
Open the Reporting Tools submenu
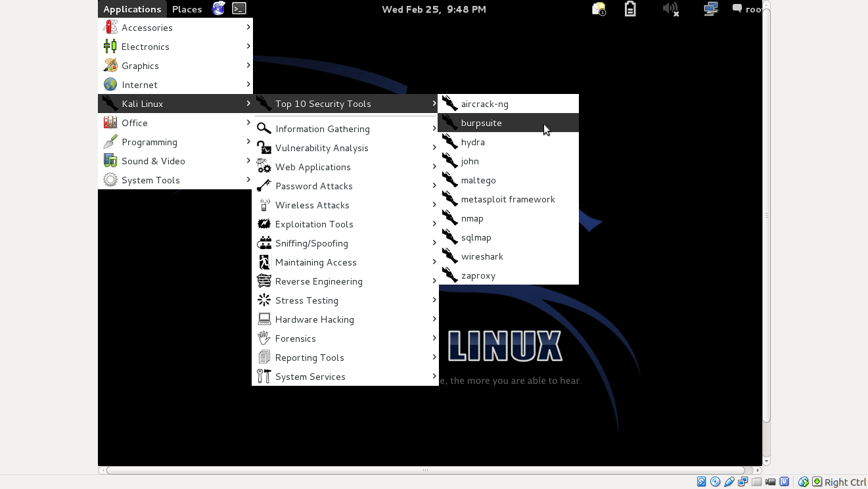pyautogui.click(x=346, y=358)
